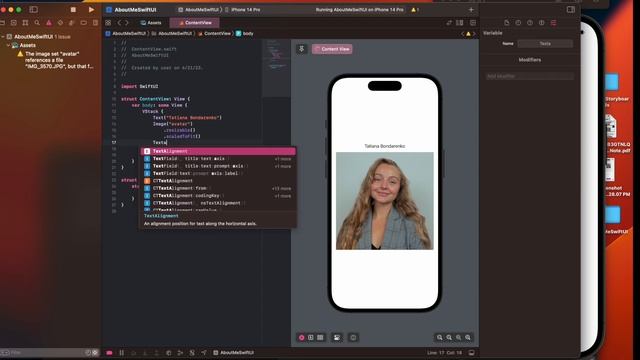Open the debug navigator

pyautogui.click(x=72, y=23)
